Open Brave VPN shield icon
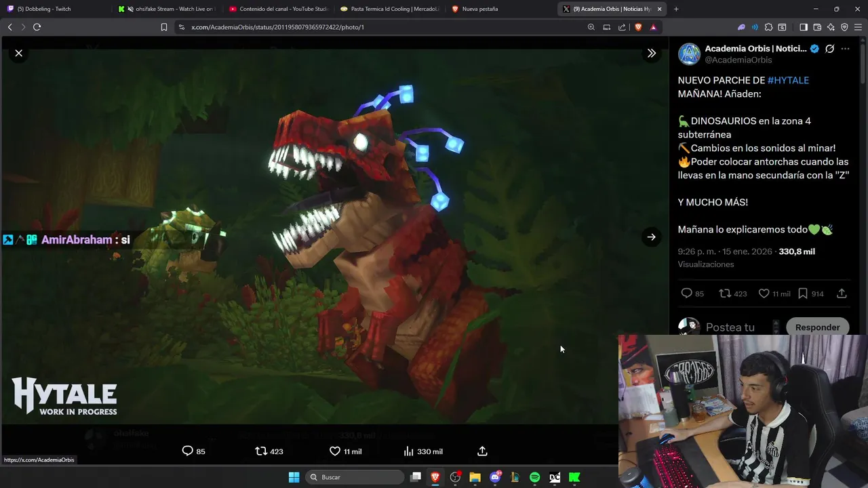868x488 pixels. (x=844, y=27)
